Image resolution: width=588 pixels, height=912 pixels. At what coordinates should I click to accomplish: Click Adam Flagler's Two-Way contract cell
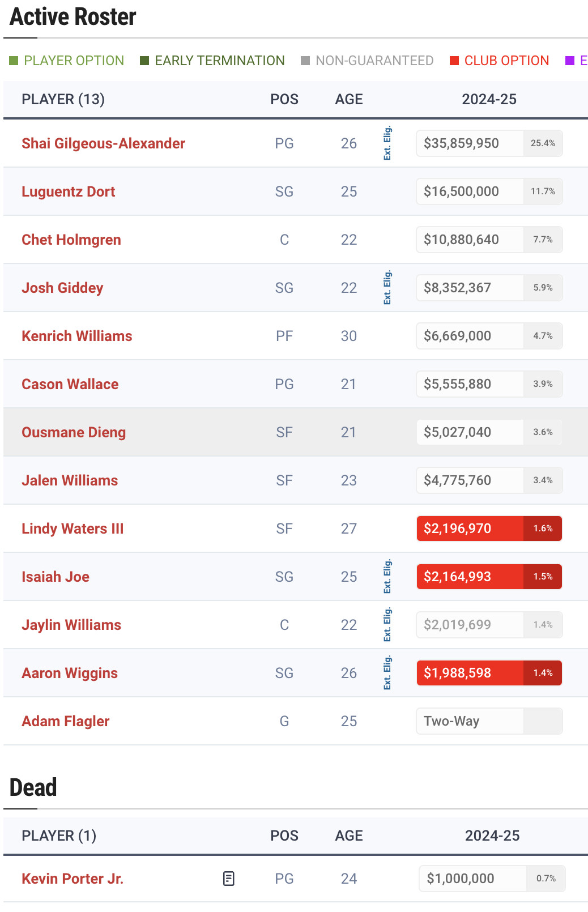pos(470,721)
